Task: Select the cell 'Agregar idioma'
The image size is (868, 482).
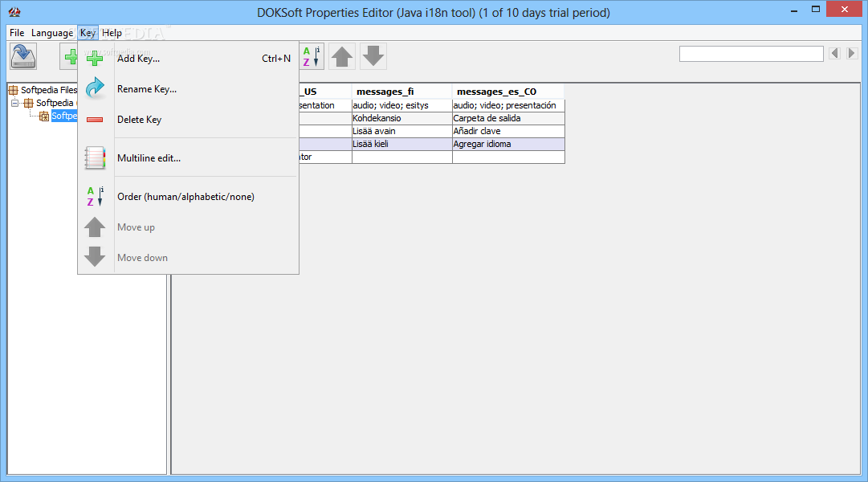Action: (508, 144)
